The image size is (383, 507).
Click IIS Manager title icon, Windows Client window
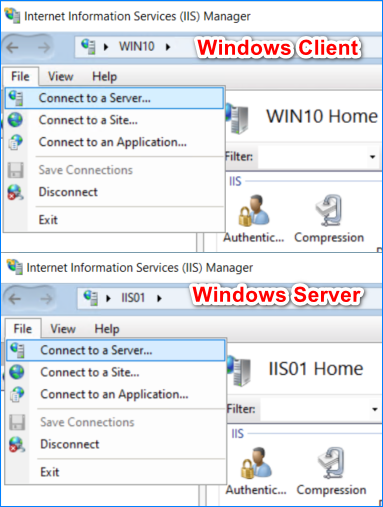(13, 15)
